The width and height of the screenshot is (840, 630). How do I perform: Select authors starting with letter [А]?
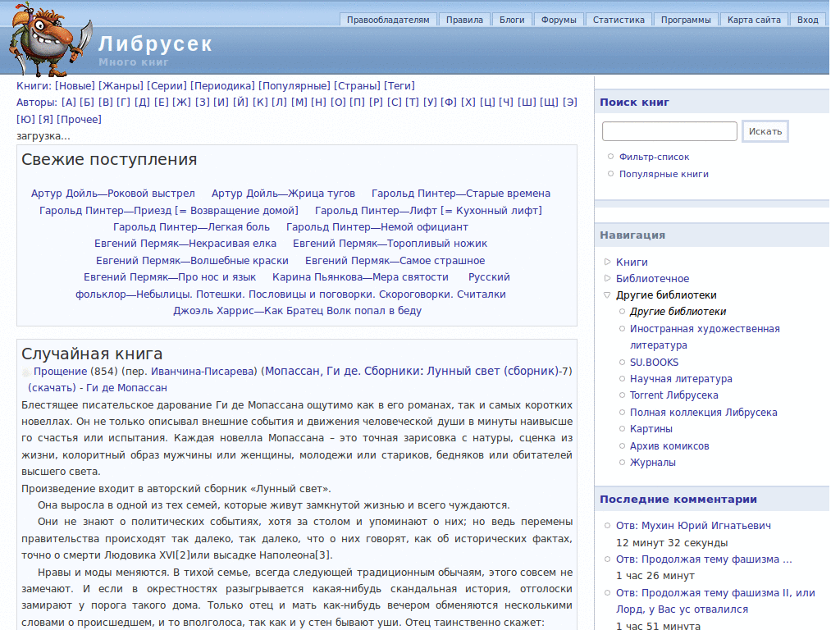[68, 102]
